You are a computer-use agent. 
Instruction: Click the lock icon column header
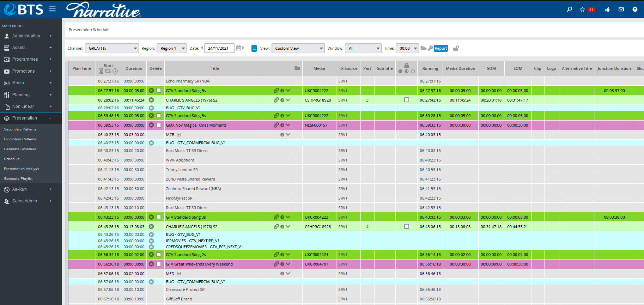pos(407,65)
